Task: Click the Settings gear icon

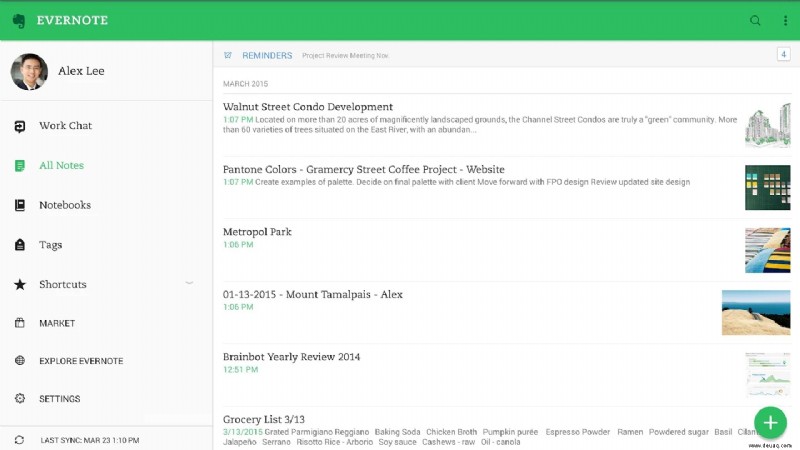Action: click(x=20, y=398)
